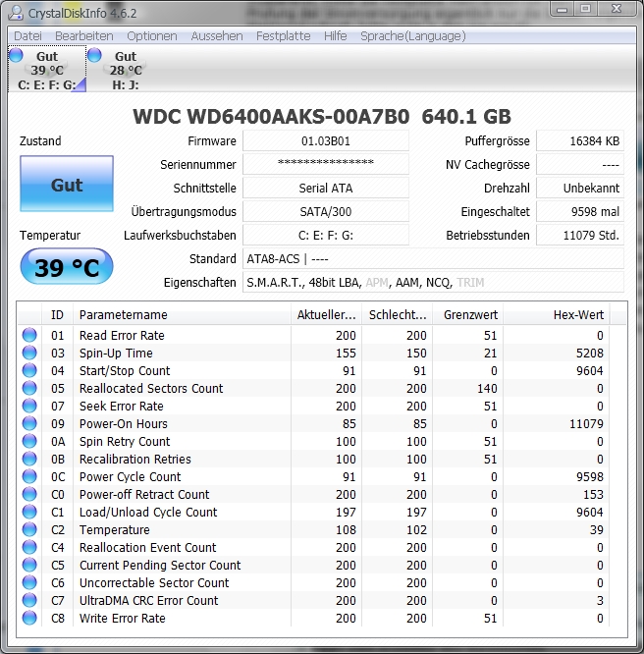The width and height of the screenshot is (644, 654).
Task: Click status orb of Write Error Rate row
Action: click(29, 618)
